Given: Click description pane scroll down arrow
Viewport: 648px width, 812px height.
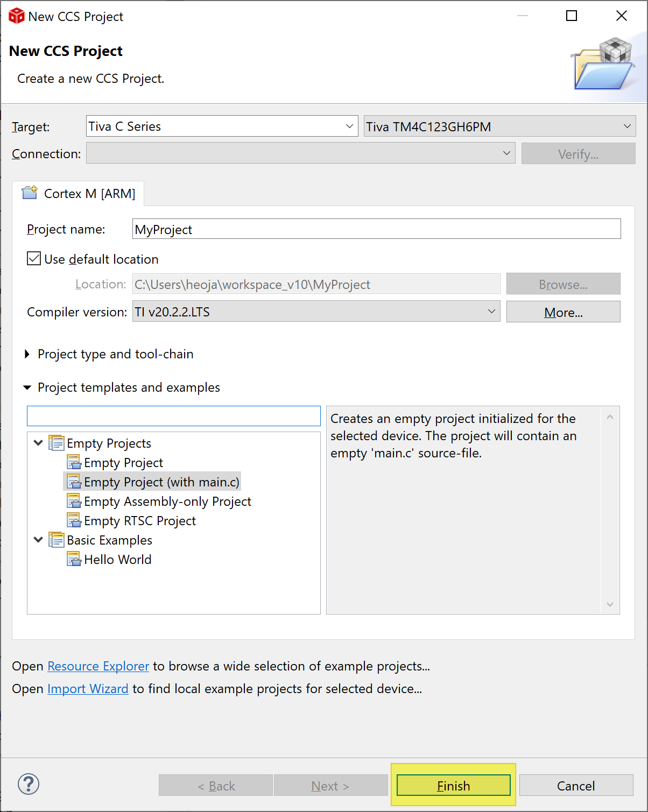Looking at the screenshot, I should tap(610, 604).
